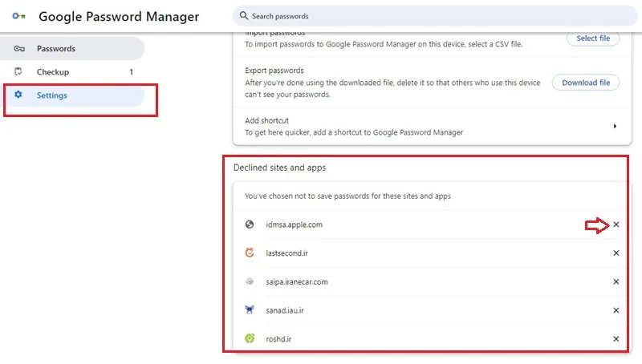This screenshot has height=364, width=642.
Task: Click the sanad.iau.ir site name
Action: click(285, 310)
